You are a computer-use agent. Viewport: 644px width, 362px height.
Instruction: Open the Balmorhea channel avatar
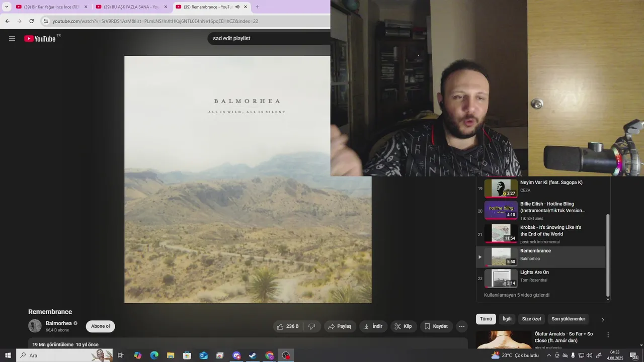[x=35, y=326]
